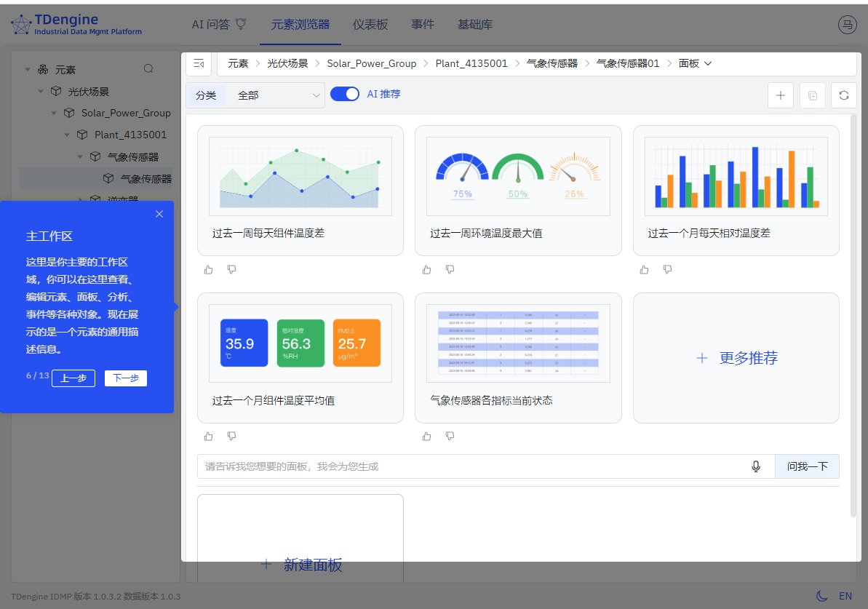
Task: Like the 过去一周每天组件温度差 recommendation
Action: pyautogui.click(x=209, y=270)
